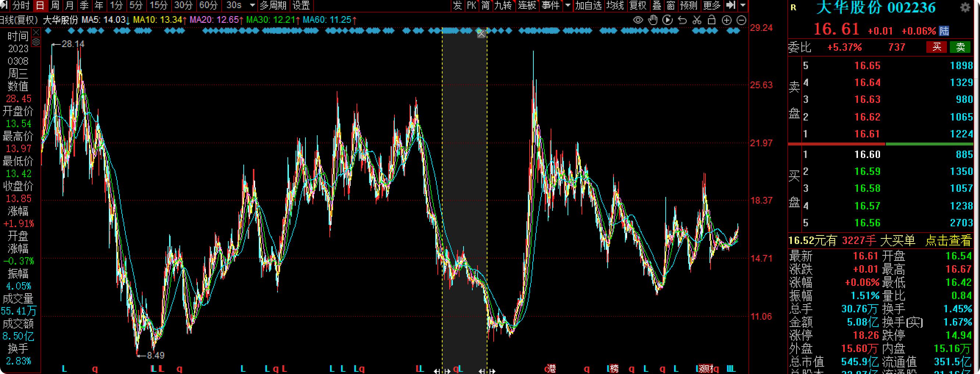Select the hand pan tool
The width and height of the screenshot is (980, 374).
click(653, 20)
